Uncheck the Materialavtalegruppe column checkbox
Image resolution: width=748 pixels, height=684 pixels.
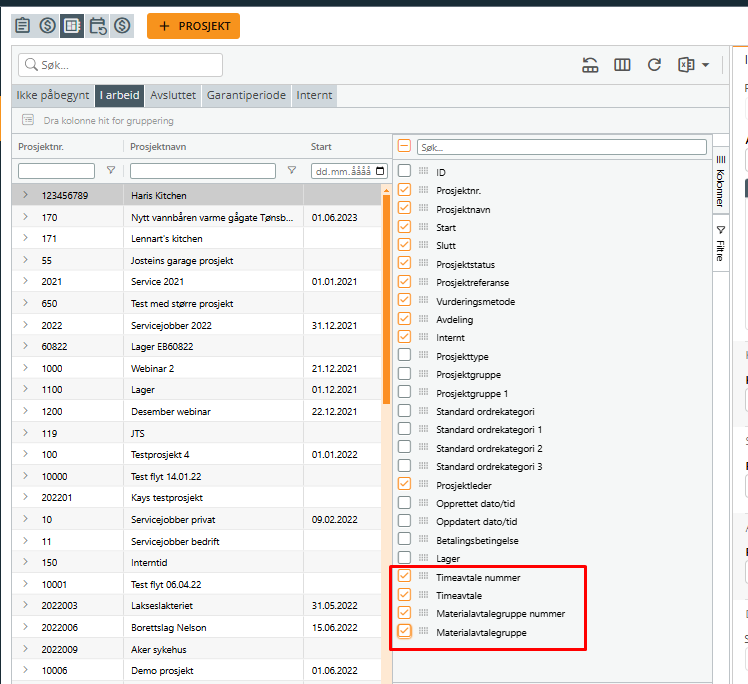point(404,631)
